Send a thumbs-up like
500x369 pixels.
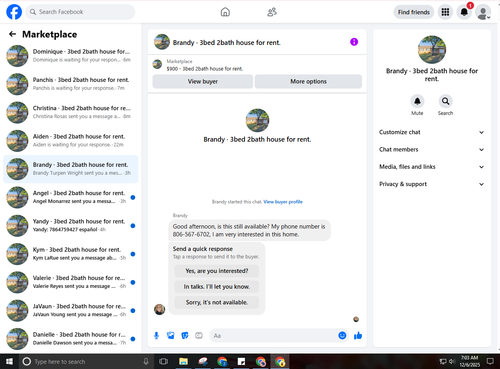[358, 335]
